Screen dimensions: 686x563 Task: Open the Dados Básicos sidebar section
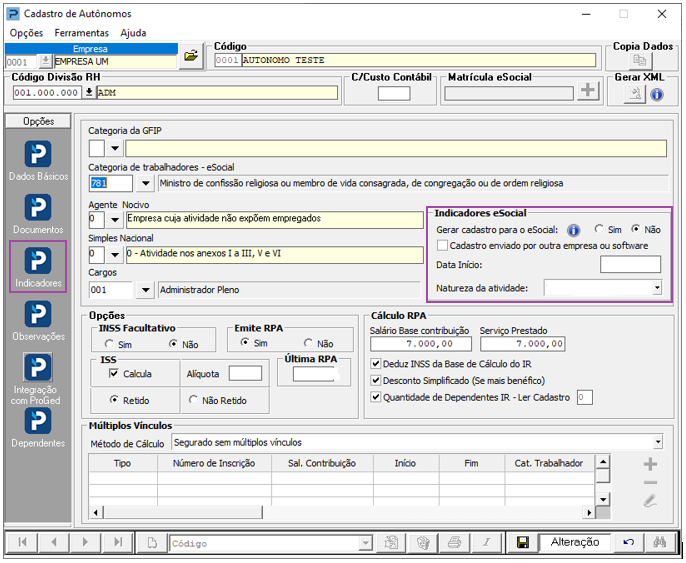coord(38,160)
